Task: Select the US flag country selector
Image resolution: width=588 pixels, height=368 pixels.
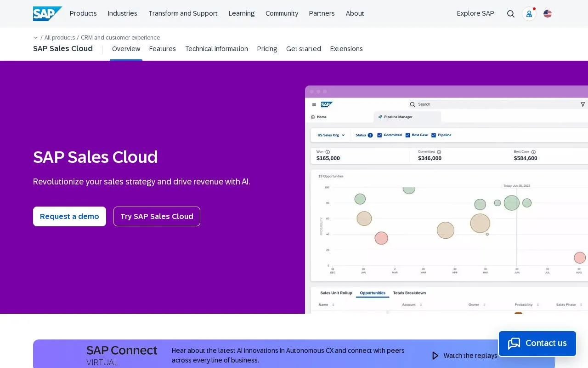Action: [548, 14]
